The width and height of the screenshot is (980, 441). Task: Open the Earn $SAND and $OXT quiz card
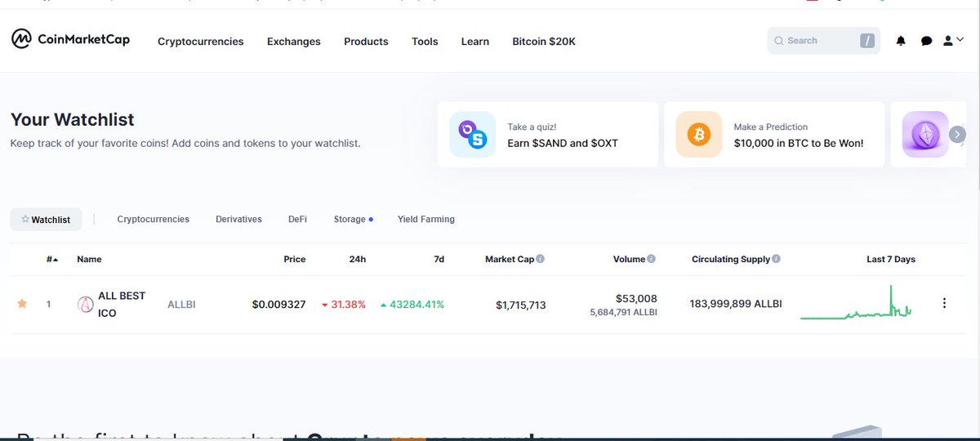[548, 135]
